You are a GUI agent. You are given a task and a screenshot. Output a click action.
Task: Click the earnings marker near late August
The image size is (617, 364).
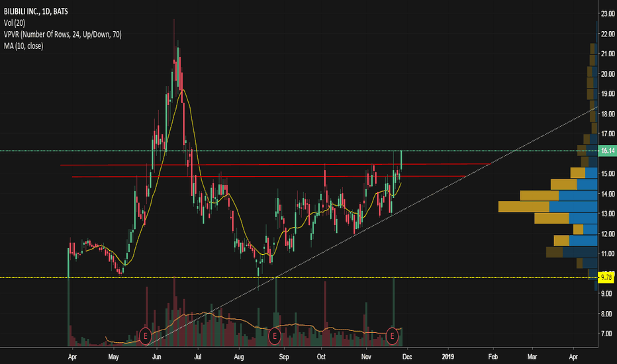coord(274,336)
